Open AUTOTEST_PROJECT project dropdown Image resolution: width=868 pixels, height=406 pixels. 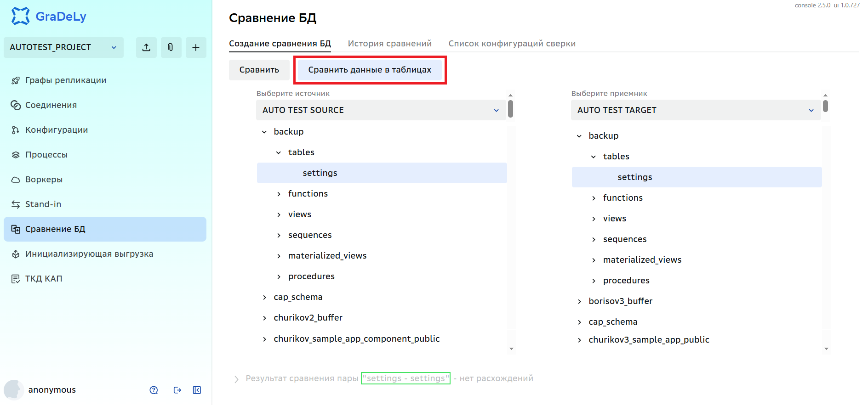pyautogui.click(x=63, y=47)
